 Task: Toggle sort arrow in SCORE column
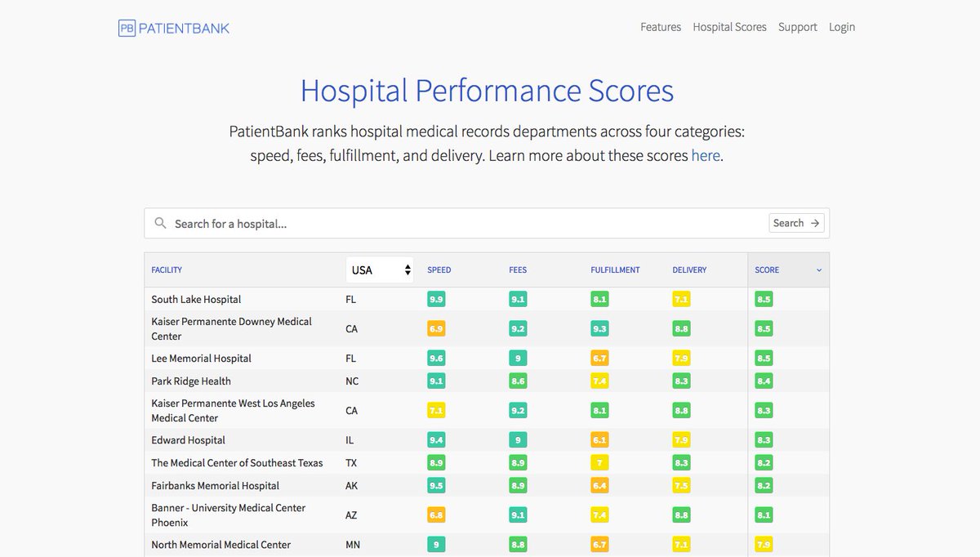coord(819,270)
